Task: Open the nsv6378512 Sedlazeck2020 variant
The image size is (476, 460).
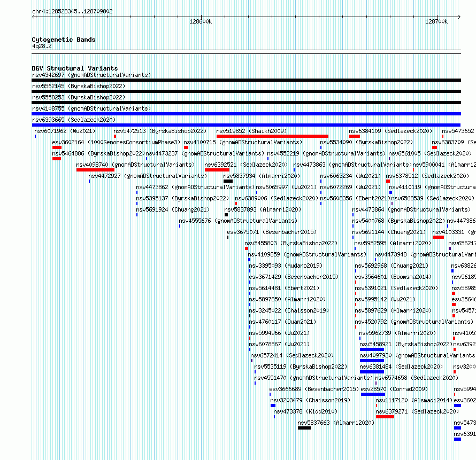Action: [427, 176]
